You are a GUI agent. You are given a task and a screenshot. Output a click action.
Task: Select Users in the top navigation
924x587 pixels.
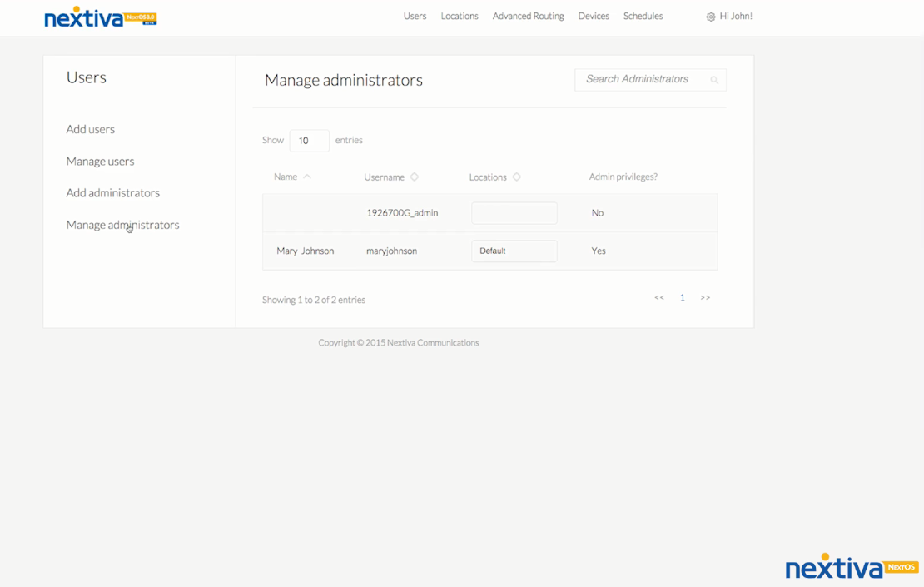pyautogui.click(x=415, y=16)
